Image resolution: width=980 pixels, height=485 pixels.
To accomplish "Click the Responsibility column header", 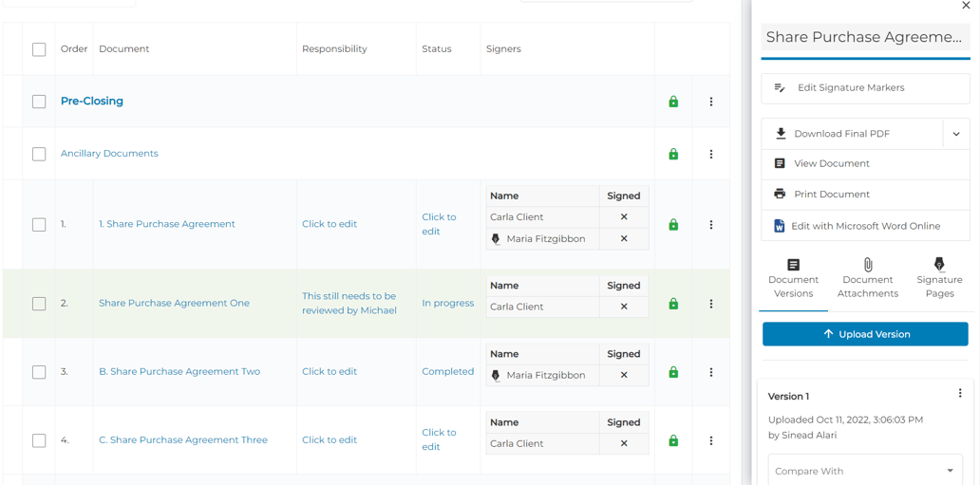I will click(x=334, y=49).
